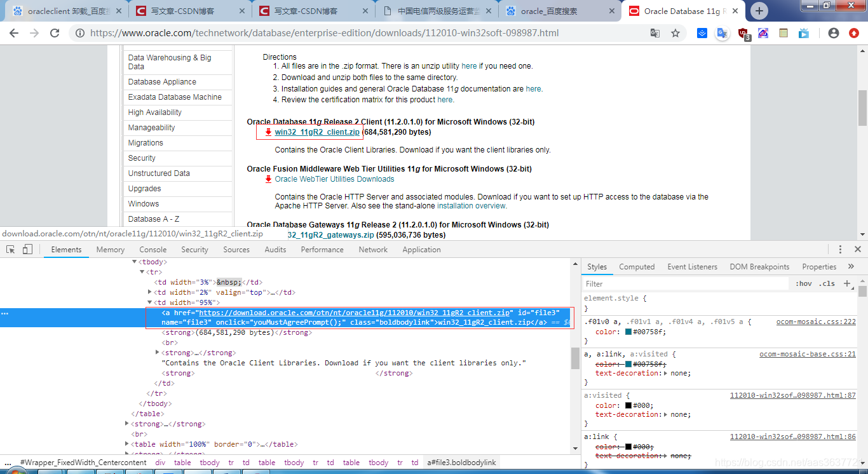Translate this page icon in address bar
Image resolution: width=868 pixels, height=474 pixels.
click(654, 33)
